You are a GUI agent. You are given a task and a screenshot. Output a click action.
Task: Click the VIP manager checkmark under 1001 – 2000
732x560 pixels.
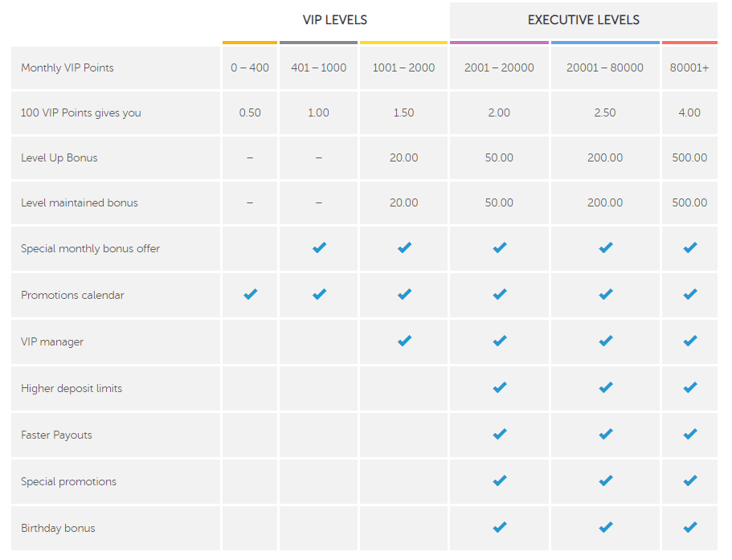click(404, 341)
